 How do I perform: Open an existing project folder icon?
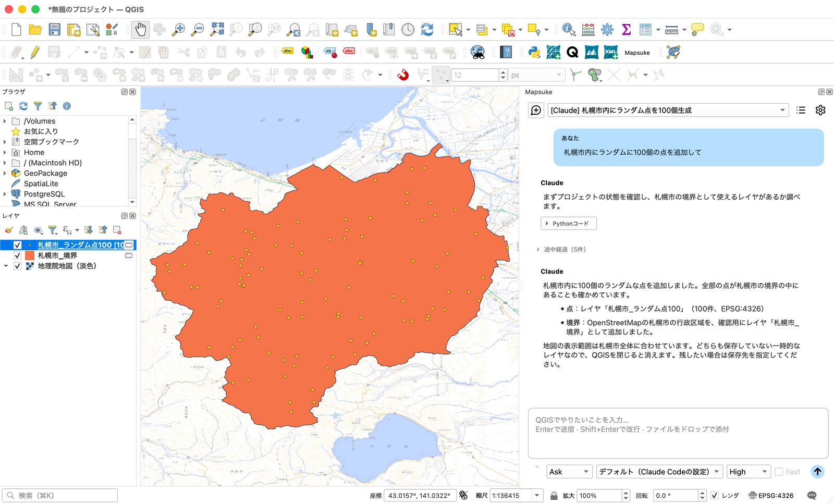click(35, 30)
